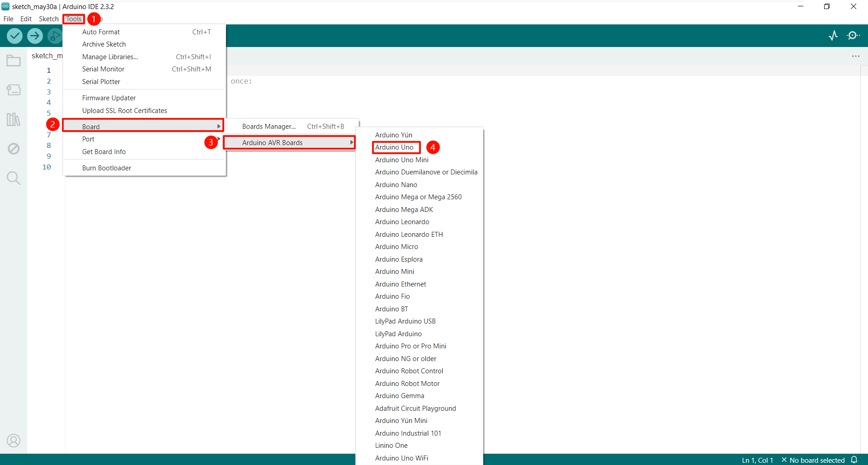Screen dimensions: 868x465
Task: Choose Upload SSL Root Certificates
Action: click(x=145, y=111)
